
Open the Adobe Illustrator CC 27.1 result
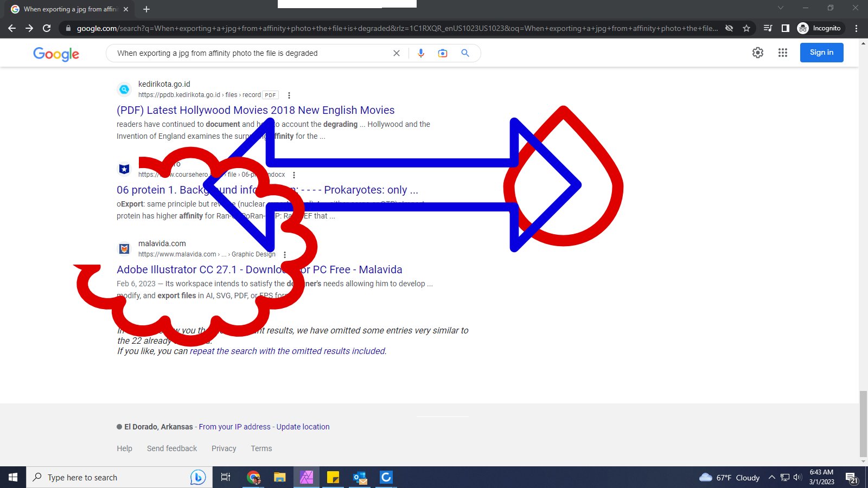(259, 269)
